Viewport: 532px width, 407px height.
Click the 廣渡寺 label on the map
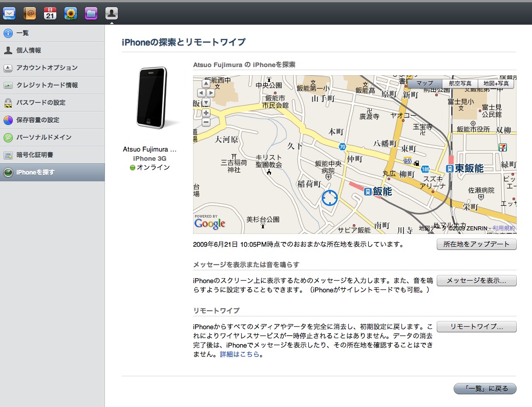click(369, 117)
